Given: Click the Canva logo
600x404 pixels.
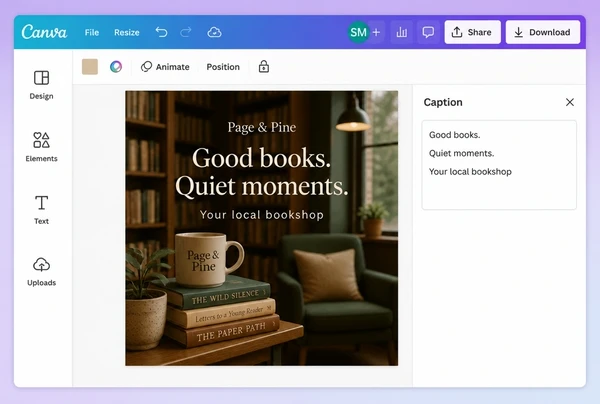Looking at the screenshot, I should coord(44,32).
